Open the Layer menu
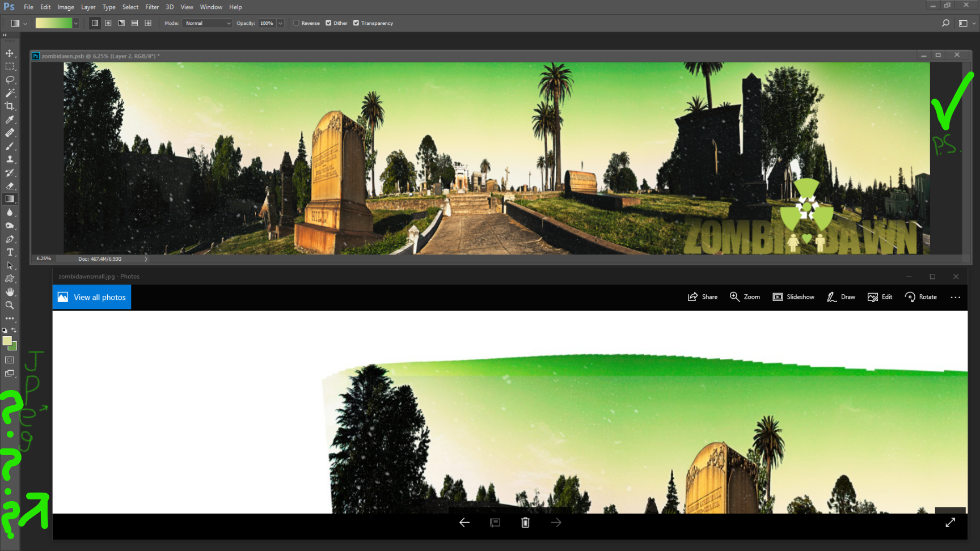 click(x=88, y=7)
